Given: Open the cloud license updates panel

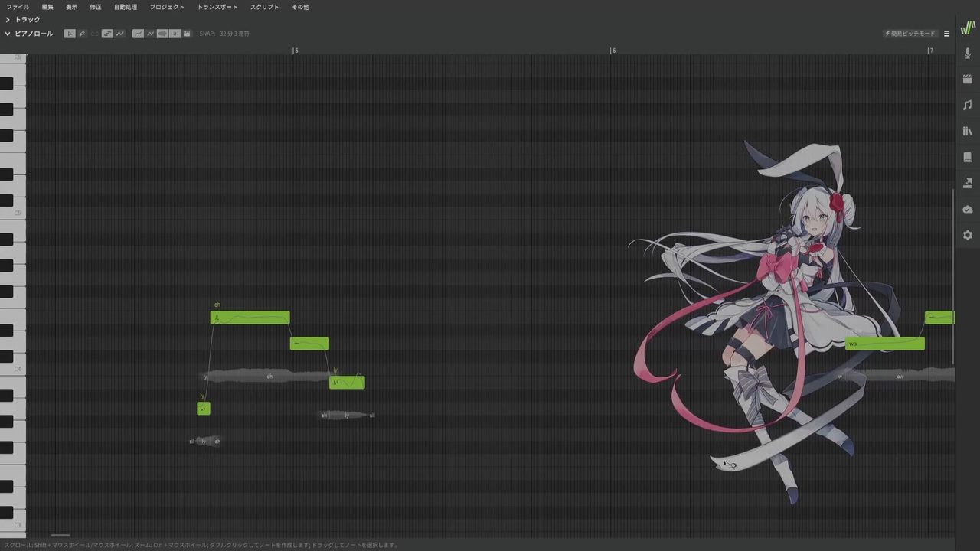Looking at the screenshot, I should click(968, 210).
